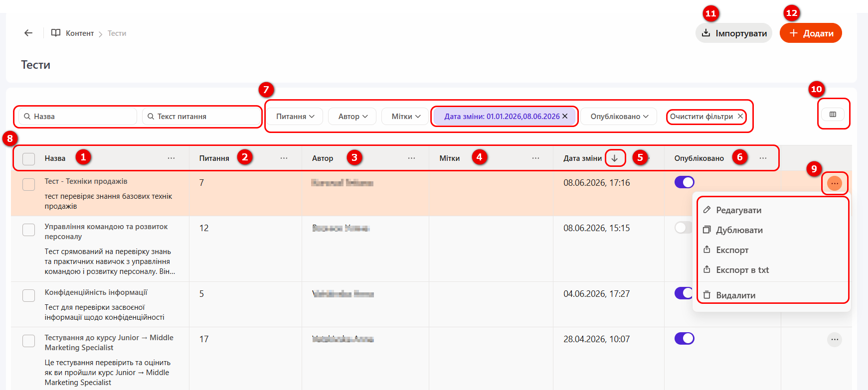The image size is (868, 390).
Task: Click question count 17 cell
Action: click(204, 339)
